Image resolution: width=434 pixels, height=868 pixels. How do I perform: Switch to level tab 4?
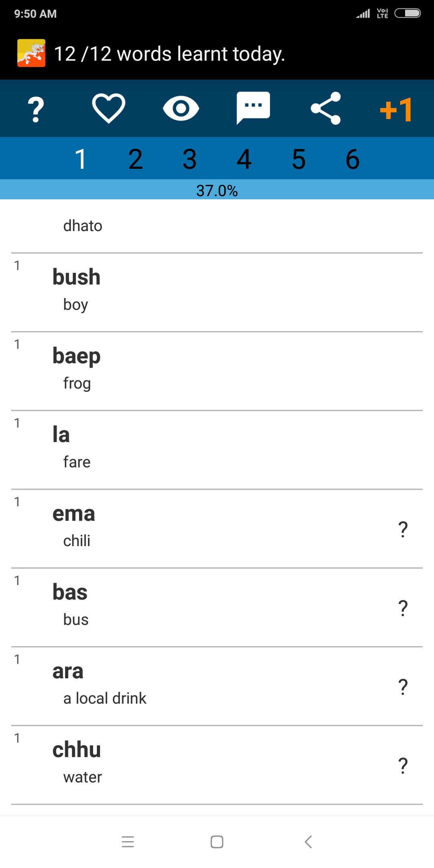click(x=244, y=159)
